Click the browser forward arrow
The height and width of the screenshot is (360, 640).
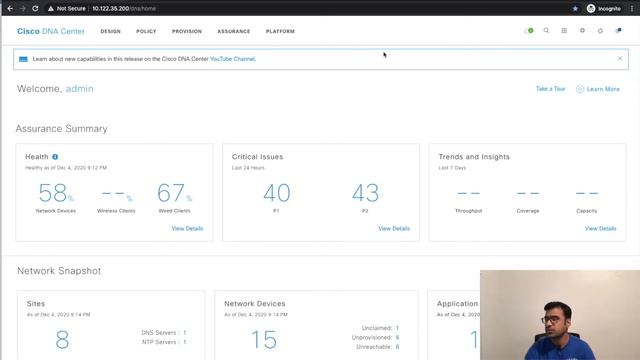tap(23, 8)
